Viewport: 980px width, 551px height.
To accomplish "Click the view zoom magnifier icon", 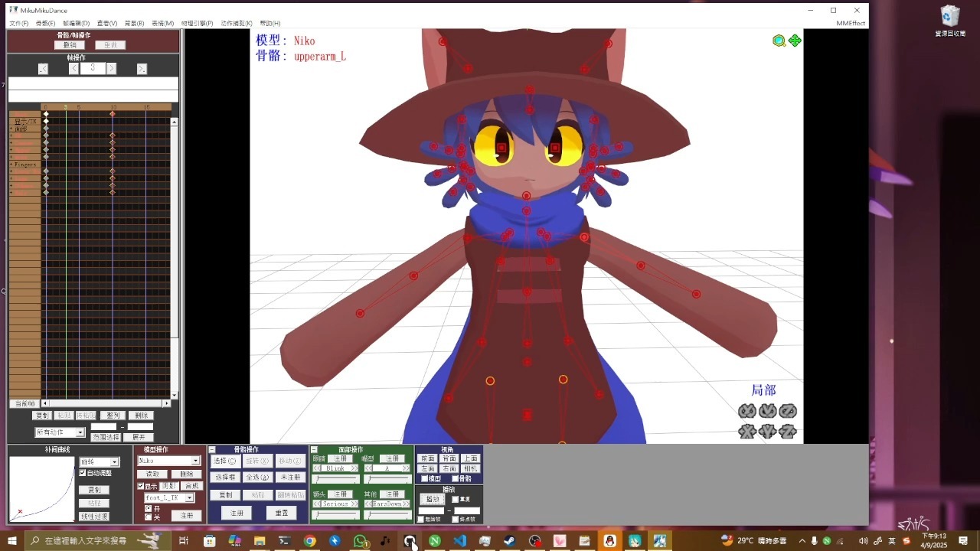I will 779,41.
